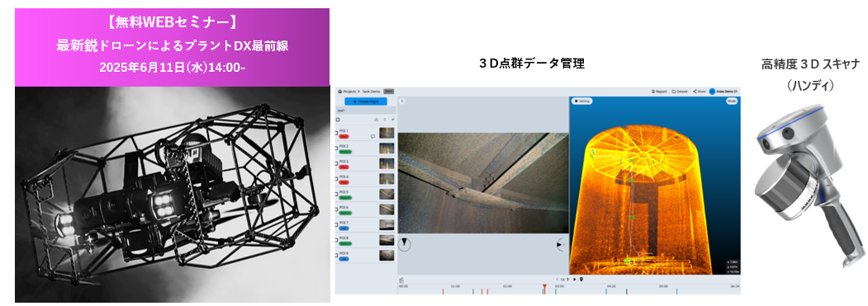
Task: Click the green Medium badge under POI 2
Action: point(345,152)
